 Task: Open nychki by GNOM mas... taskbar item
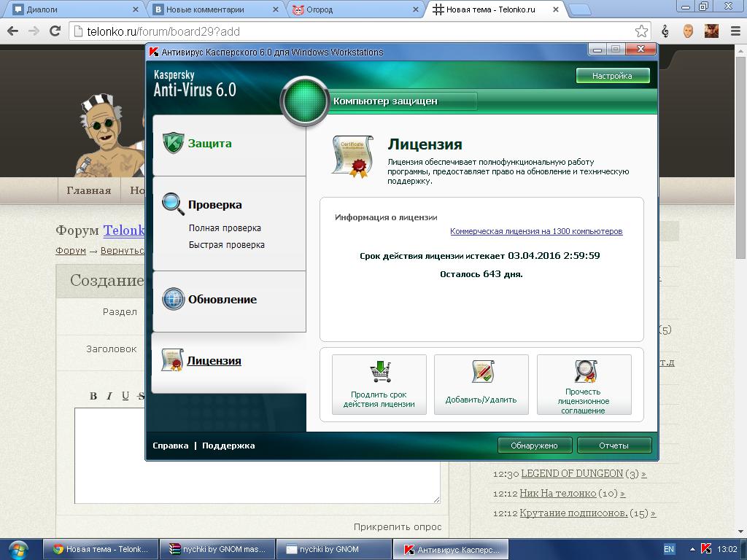pos(217,550)
